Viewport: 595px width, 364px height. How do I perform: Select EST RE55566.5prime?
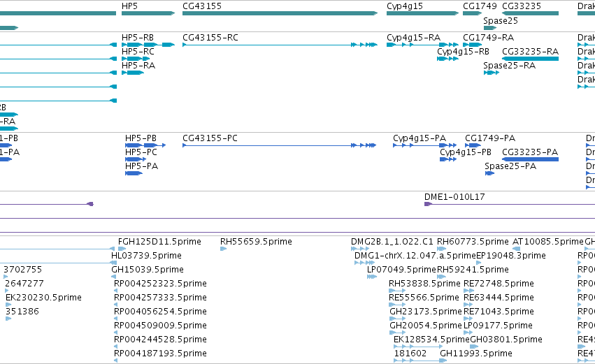pos(424,298)
